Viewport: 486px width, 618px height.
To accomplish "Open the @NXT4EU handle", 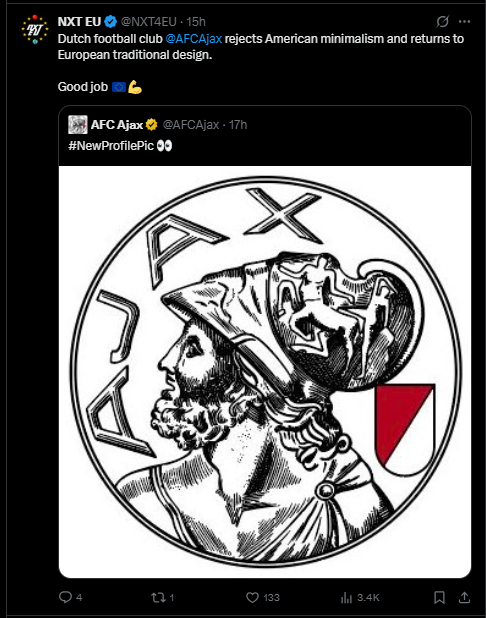I will [x=148, y=22].
